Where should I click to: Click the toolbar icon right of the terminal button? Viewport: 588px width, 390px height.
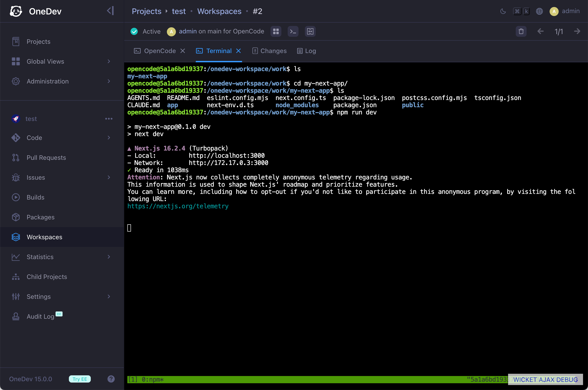click(x=310, y=31)
